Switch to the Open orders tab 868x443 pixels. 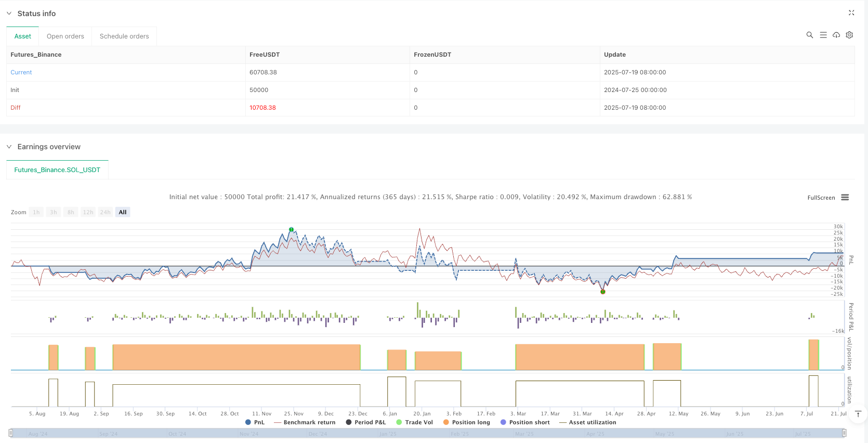click(65, 36)
